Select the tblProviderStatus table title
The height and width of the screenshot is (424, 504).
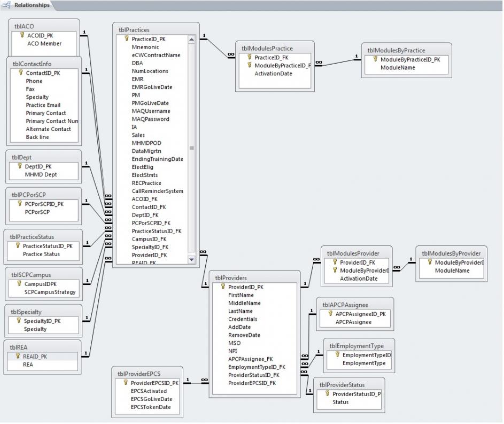pos(342,385)
